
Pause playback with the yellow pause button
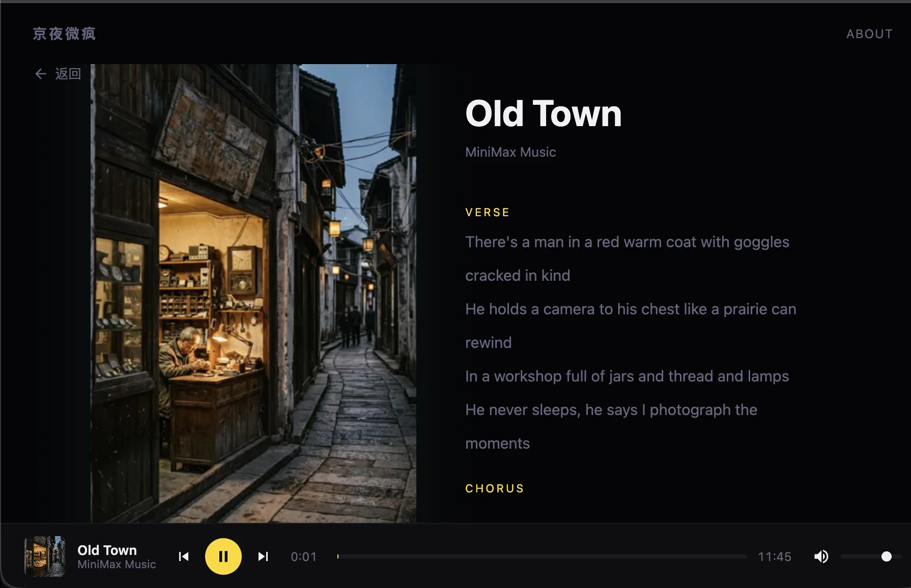click(223, 556)
